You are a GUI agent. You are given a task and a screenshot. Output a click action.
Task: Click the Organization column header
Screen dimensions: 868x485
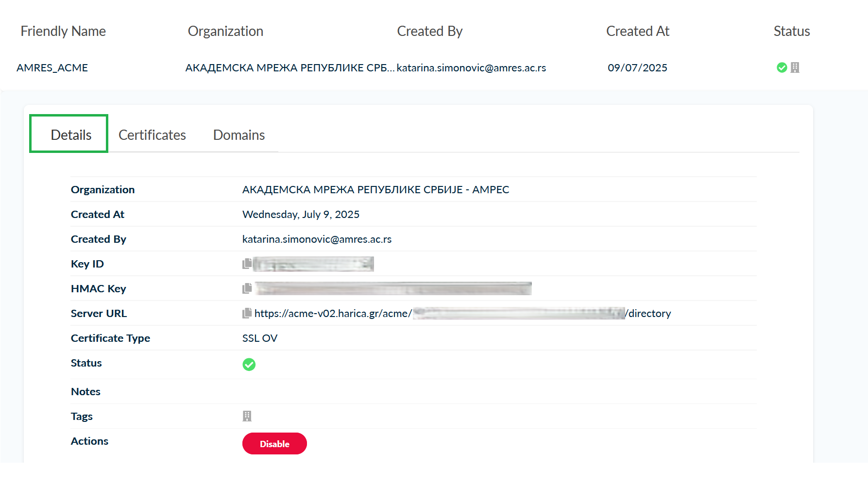(225, 31)
